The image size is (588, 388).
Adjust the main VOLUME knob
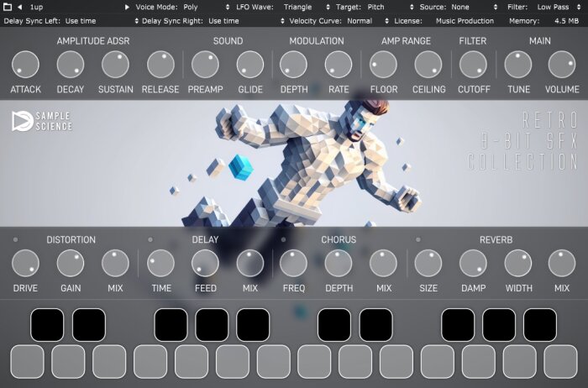click(x=562, y=65)
